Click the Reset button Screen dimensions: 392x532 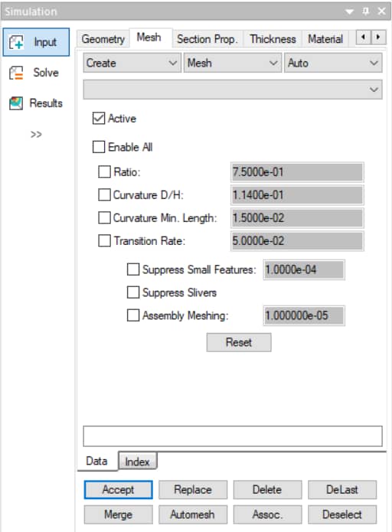click(x=239, y=342)
